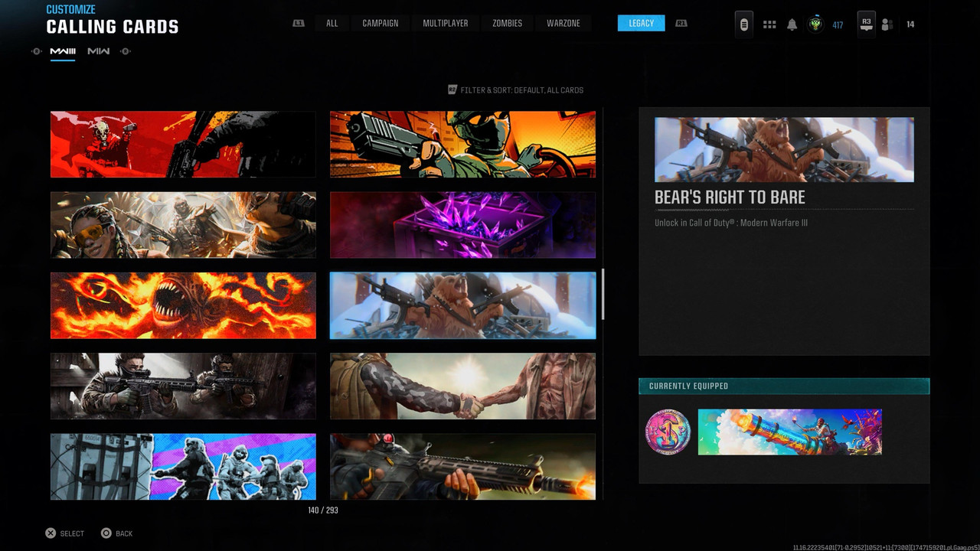Select the yellow-goggles woman calling card

tap(183, 225)
